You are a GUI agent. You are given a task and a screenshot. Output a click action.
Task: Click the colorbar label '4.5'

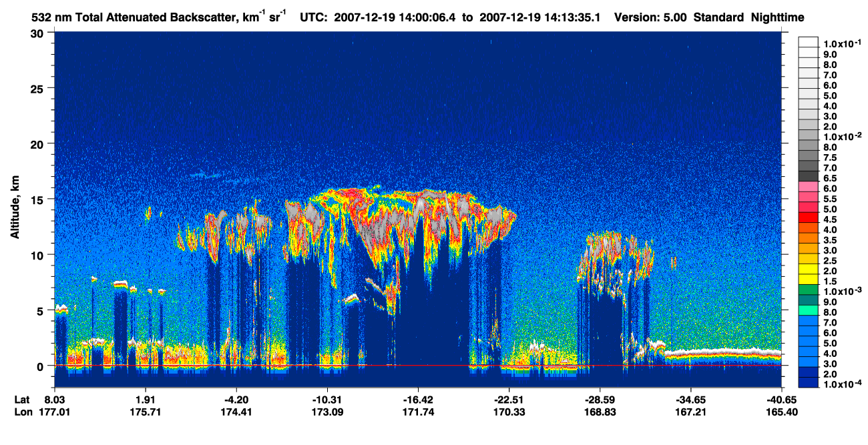click(830, 219)
